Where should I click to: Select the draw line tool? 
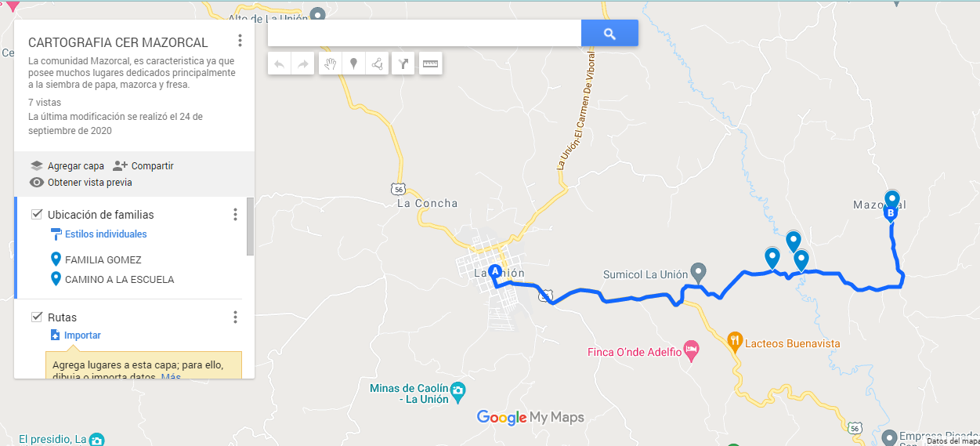[378, 64]
